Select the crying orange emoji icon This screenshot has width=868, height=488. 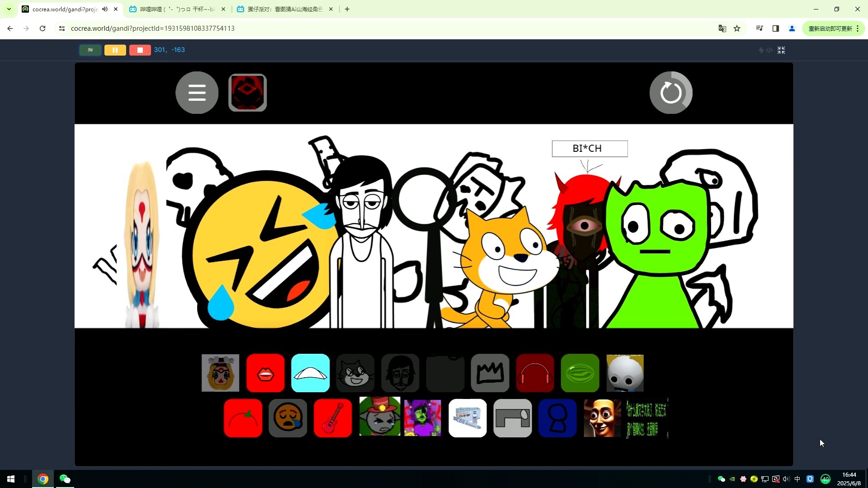(x=288, y=418)
